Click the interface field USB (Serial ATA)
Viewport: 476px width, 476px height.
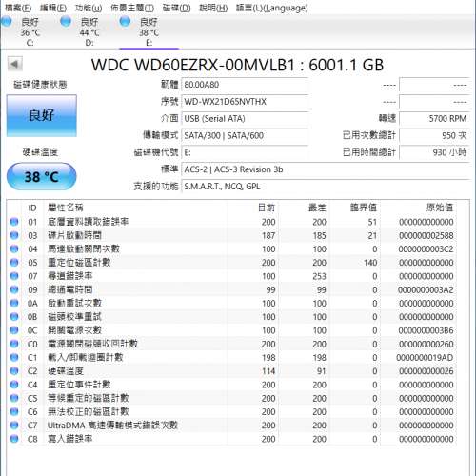tap(245, 119)
